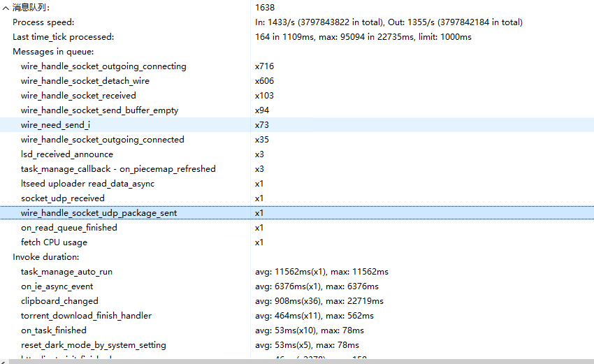
Task: Collapse the 消息队列 section chevron
Action: coord(6,8)
